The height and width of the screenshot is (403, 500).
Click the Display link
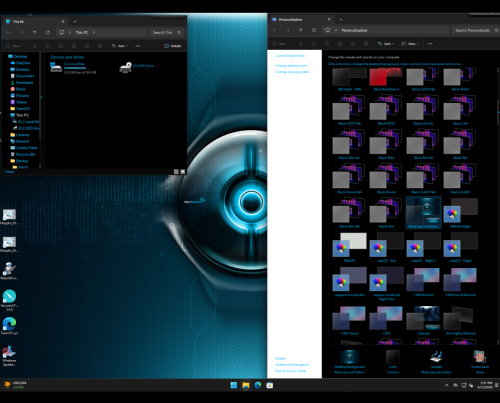click(x=280, y=358)
